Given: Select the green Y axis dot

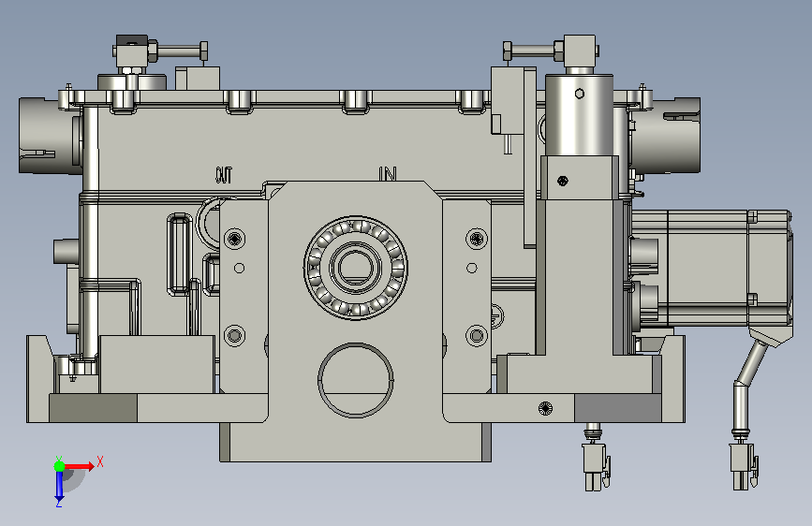Looking at the screenshot, I should (x=60, y=466).
